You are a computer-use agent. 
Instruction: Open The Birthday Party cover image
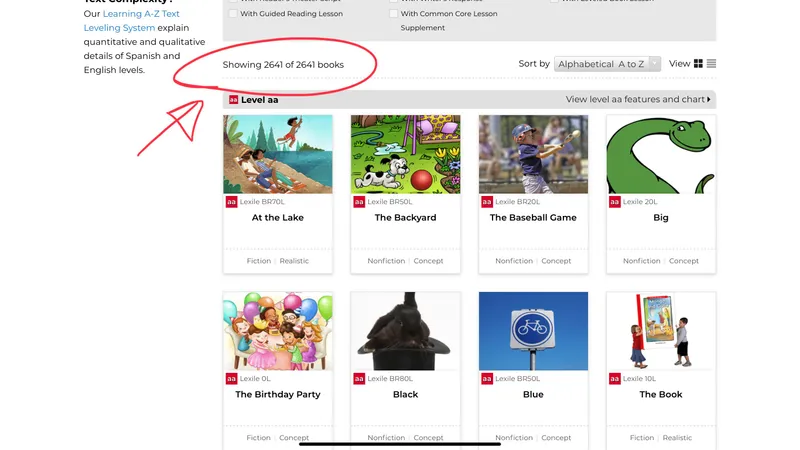coord(278,331)
